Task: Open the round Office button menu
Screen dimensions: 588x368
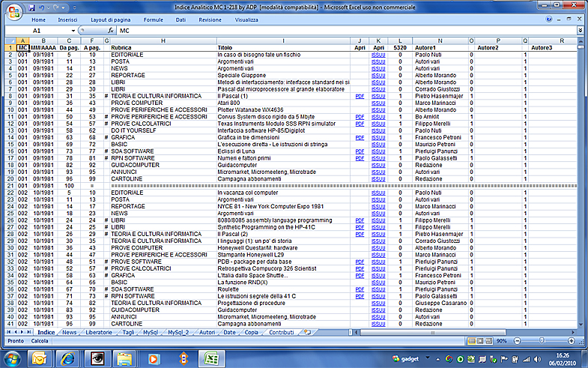Action: 14,13
